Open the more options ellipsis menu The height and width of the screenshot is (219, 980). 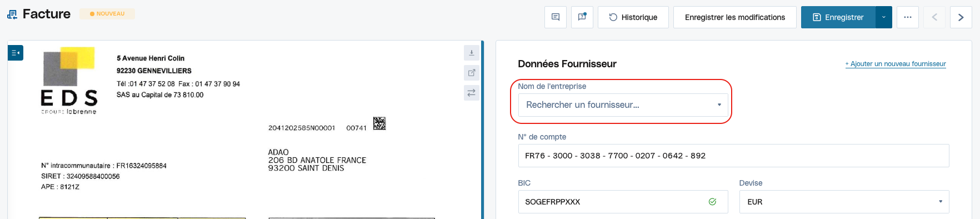pos(908,17)
